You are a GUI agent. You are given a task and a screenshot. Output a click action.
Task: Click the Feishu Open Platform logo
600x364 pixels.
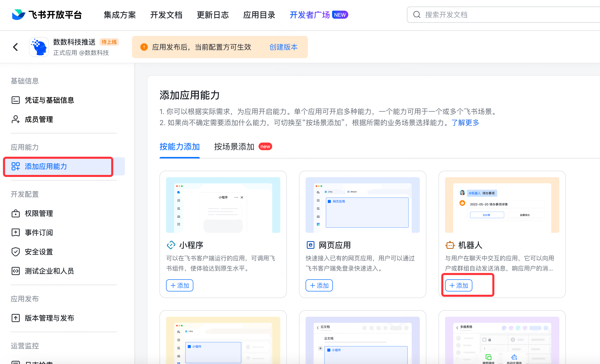tap(47, 15)
